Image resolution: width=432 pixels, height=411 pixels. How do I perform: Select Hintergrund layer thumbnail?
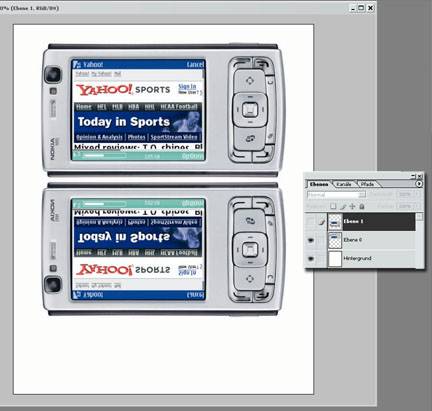pos(335,259)
